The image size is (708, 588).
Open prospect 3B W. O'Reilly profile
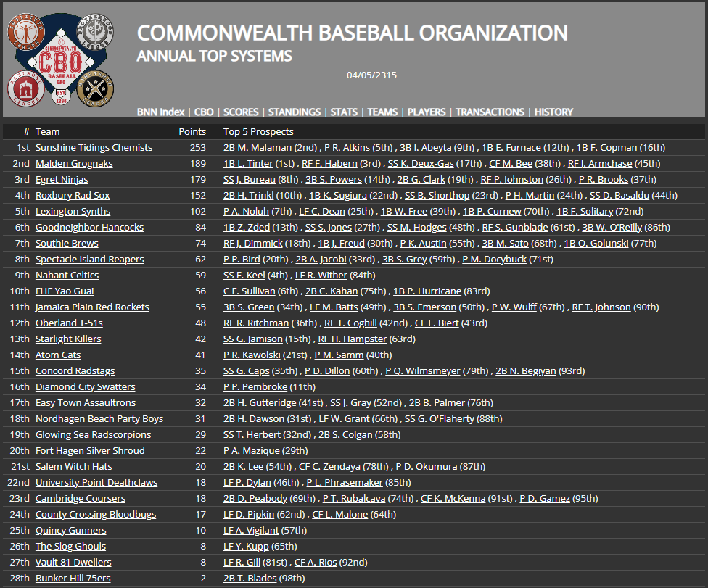tap(612, 227)
